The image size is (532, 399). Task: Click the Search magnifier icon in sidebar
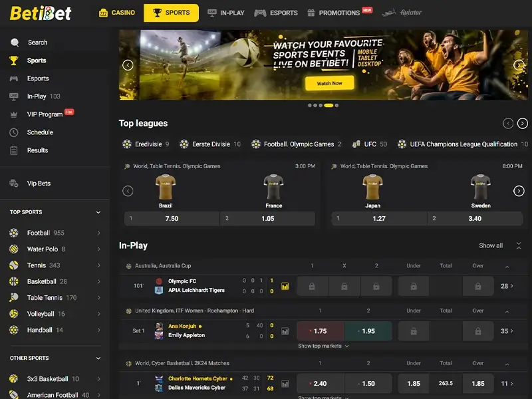coord(15,43)
